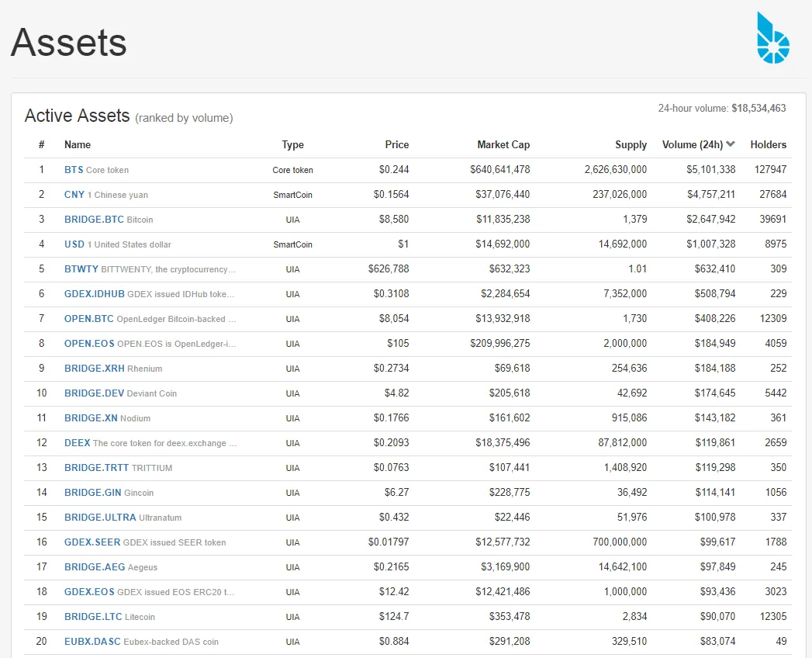Image resolution: width=812 pixels, height=658 pixels.
Task: Open the GDEX.SEER asset link
Action: click(x=92, y=542)
